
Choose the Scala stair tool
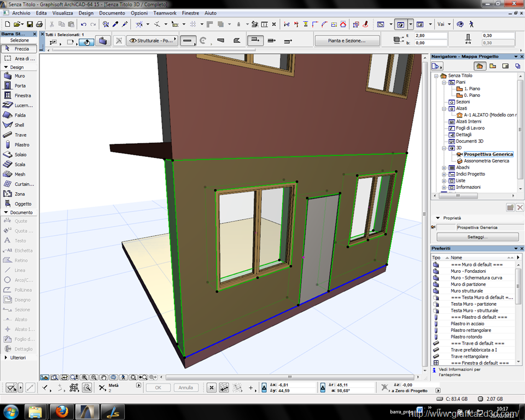pyautogui.click(x=19, y=165)
